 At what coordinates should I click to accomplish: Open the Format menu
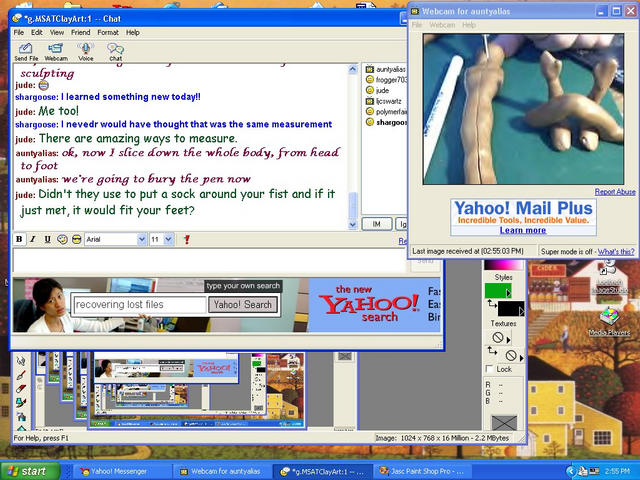108,32
